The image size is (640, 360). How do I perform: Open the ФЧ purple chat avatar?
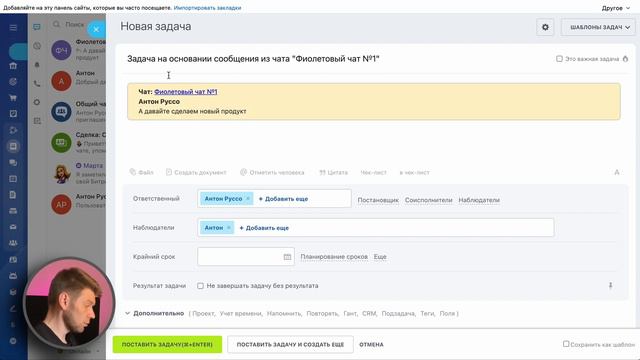tap(61, 50)
